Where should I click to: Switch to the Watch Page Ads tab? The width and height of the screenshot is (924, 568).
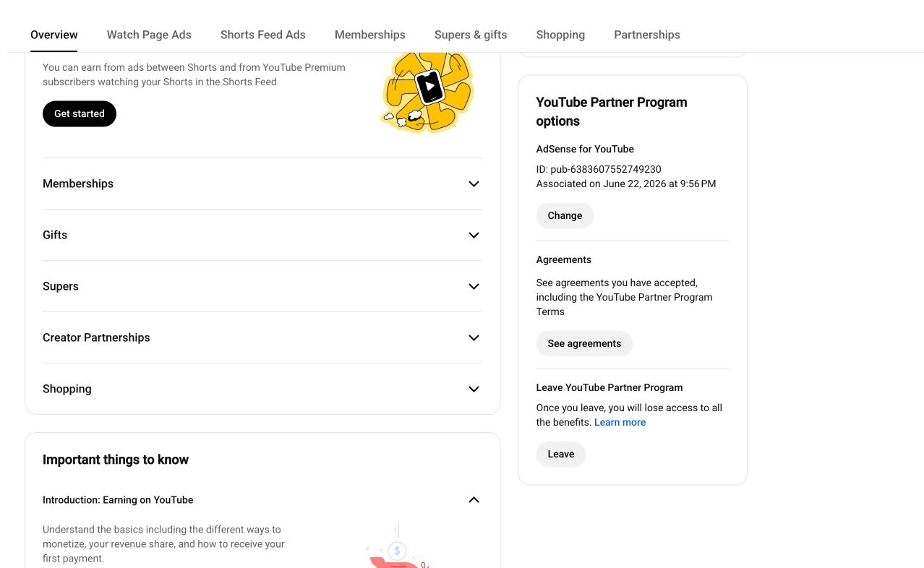(149, 35)
